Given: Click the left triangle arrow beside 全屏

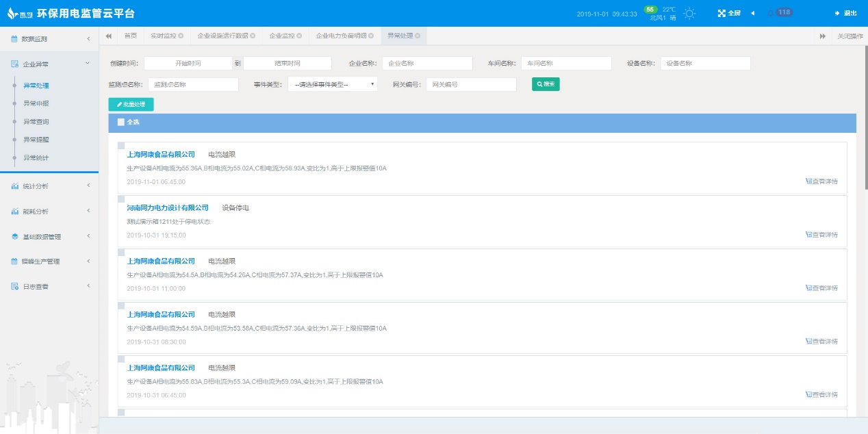Looking at the screenshot, I should click(753, 13).
